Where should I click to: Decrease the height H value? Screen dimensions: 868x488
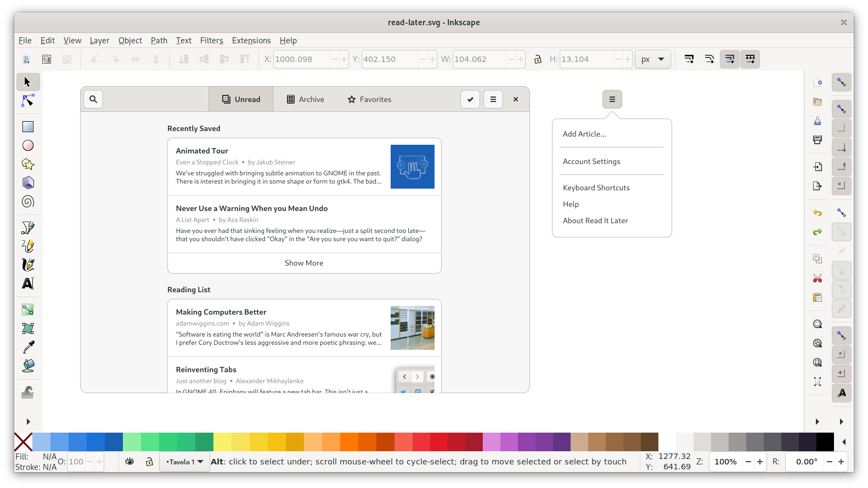click(618, 59)
